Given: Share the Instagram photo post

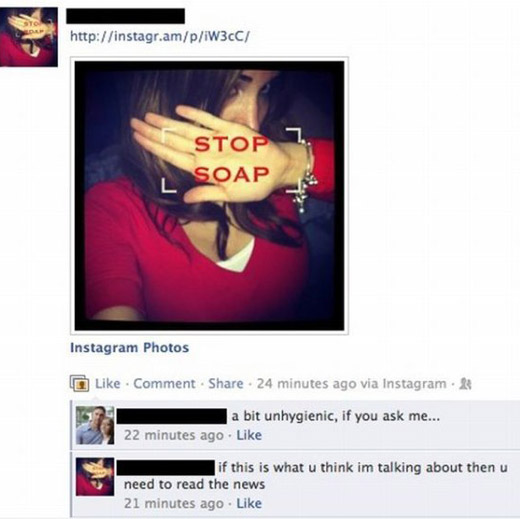Looking at the screenshot, I should click(x=226, y=384).
